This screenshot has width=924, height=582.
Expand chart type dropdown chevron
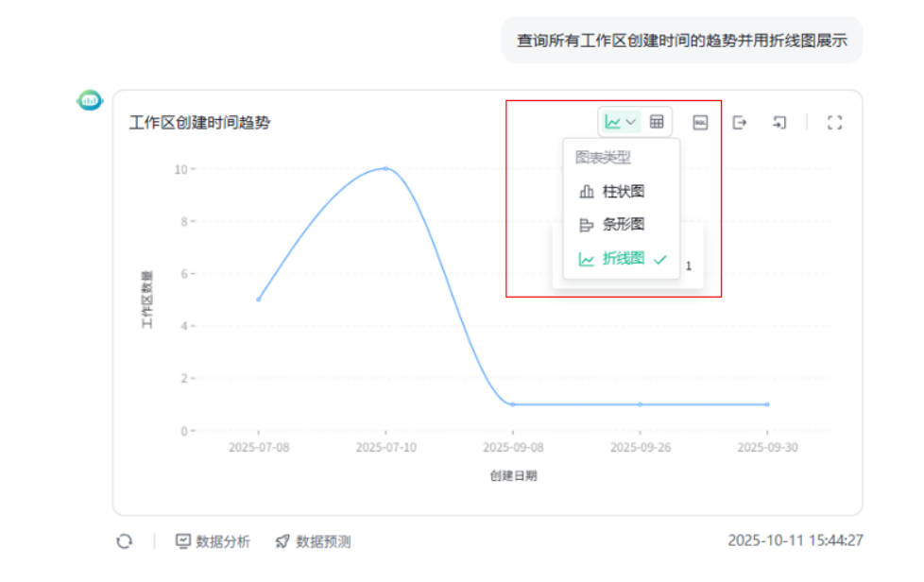pos(631,122)
